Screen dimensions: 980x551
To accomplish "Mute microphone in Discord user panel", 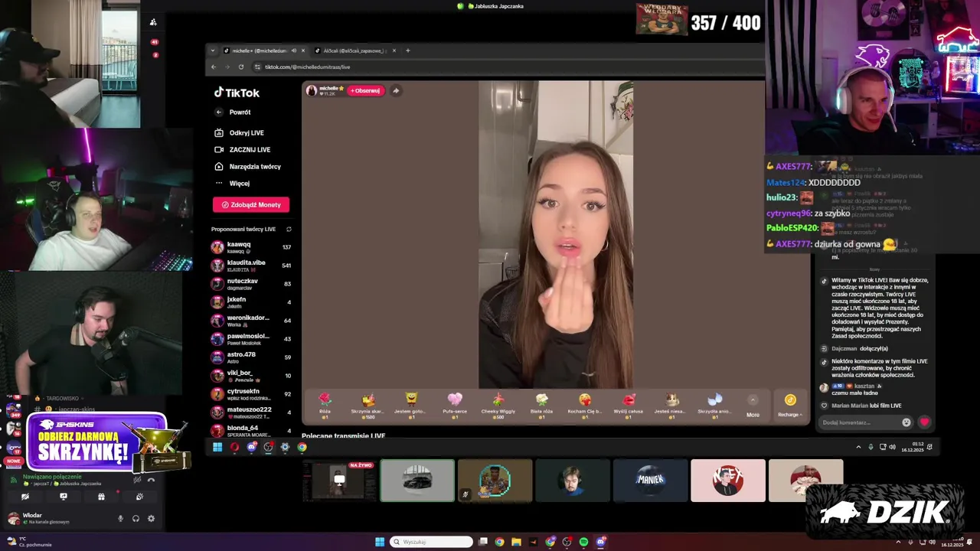I will tap(120, 519).
